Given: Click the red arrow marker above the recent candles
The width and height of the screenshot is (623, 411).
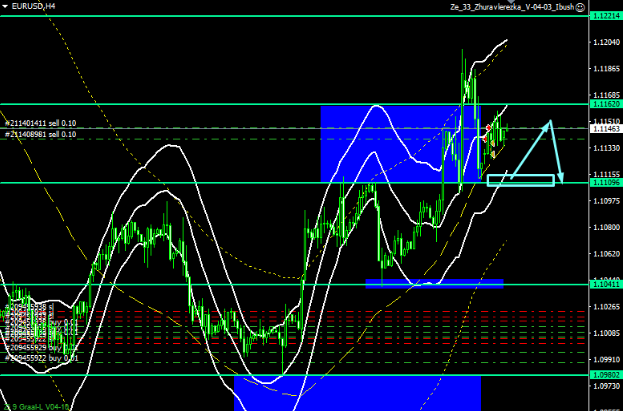Looking at the screenshot, I should (x=488, y=130).
